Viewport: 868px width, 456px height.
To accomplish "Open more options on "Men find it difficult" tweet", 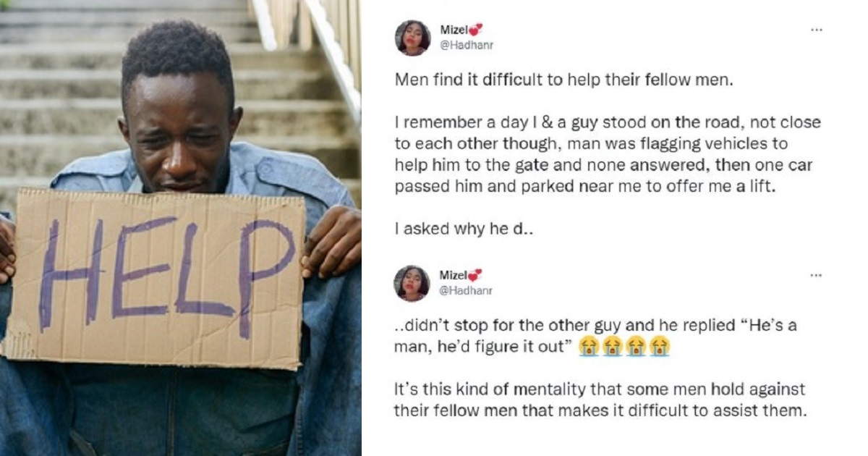I will tap(816, 30).
